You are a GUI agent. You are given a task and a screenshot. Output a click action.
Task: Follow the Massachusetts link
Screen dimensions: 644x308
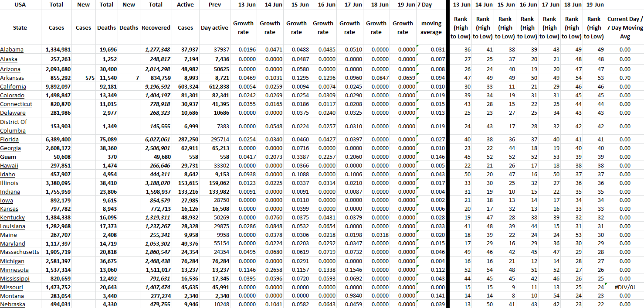point(20,252)
